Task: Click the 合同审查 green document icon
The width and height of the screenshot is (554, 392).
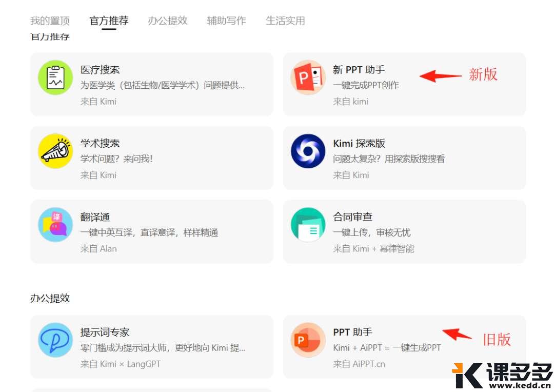Action: coord(308,225)
